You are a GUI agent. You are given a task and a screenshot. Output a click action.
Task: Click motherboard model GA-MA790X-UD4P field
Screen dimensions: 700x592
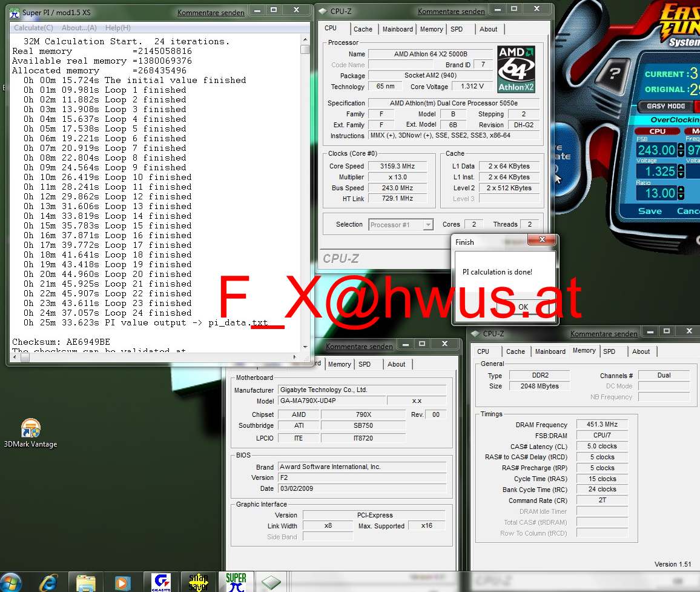(332, 401)
